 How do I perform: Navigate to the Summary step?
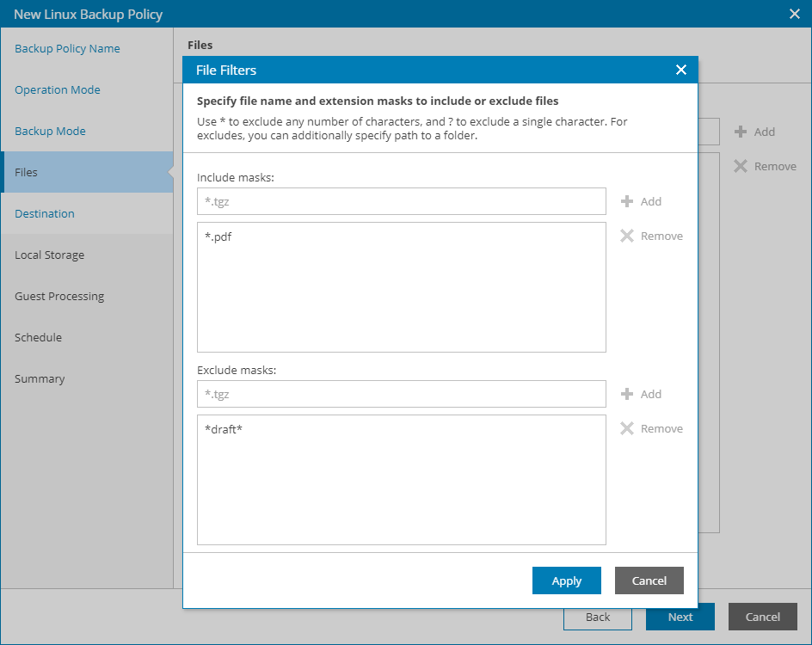point(40,378)
